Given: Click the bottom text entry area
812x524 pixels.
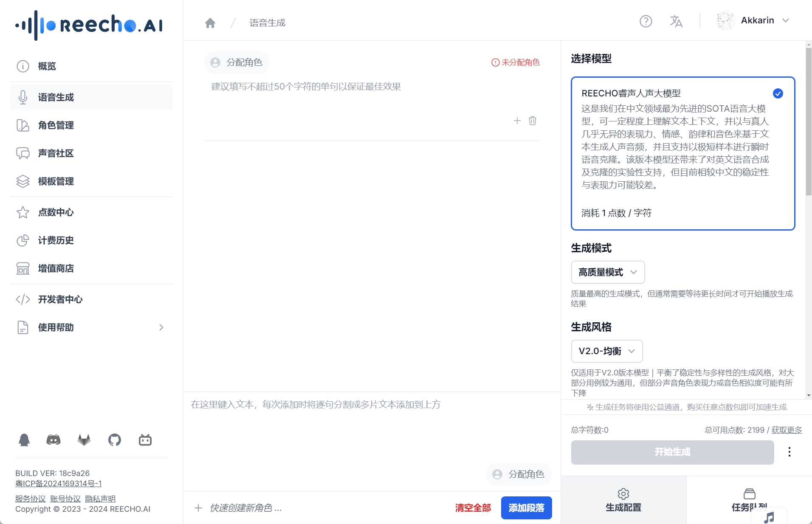Looking at the screenshot, I should click(372, 427).
